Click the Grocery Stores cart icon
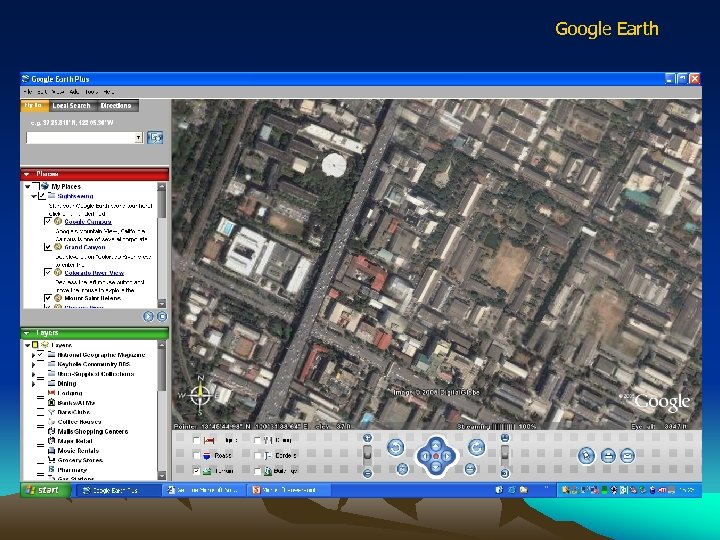 (x=52, y=460)
